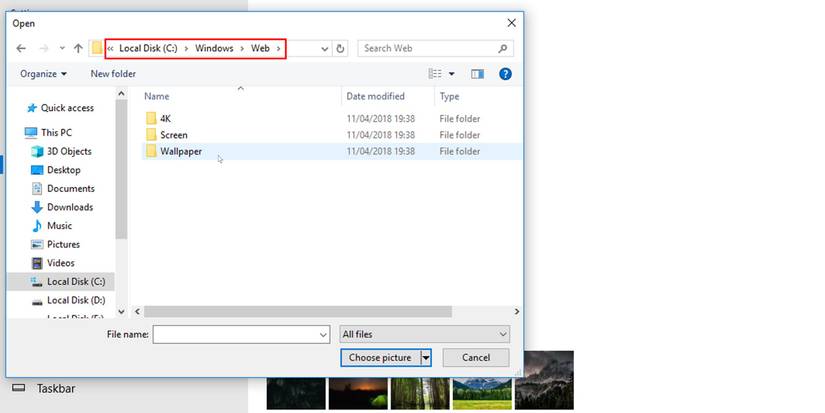The width and height of the screenshot is (825, 413).
Task: Select This PC in navigation pane
Action: (x=48, y=133)
